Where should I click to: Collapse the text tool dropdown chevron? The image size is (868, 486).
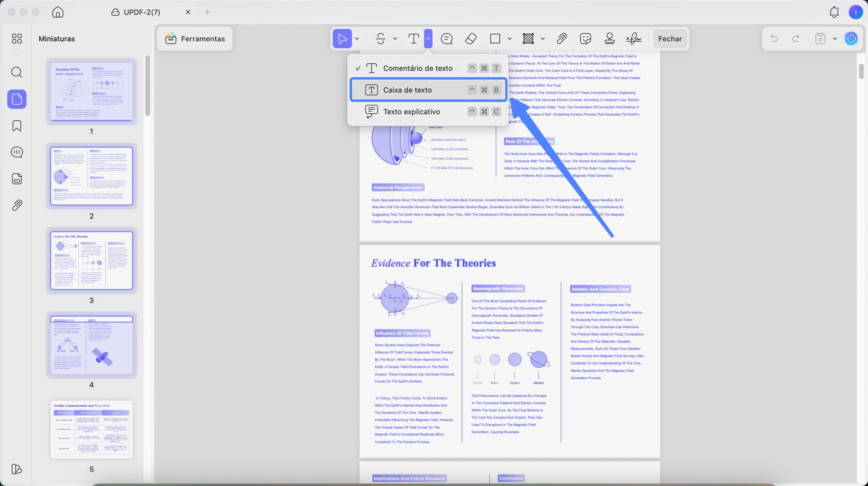point(428,39)
